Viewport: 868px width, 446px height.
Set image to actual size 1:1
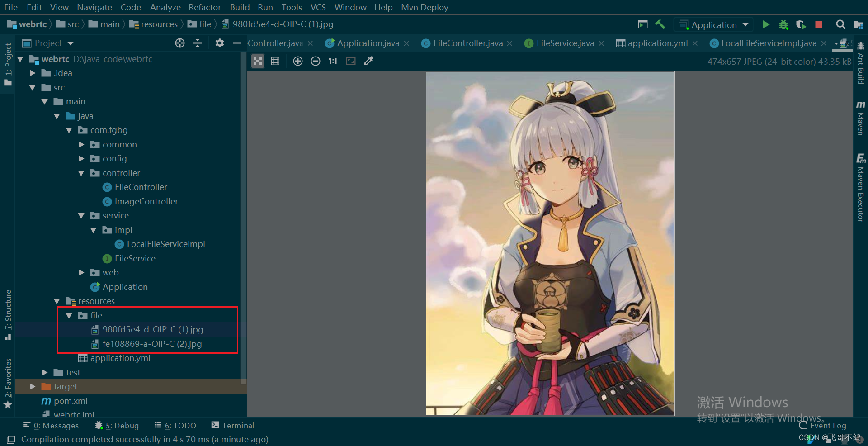point(333,61)
